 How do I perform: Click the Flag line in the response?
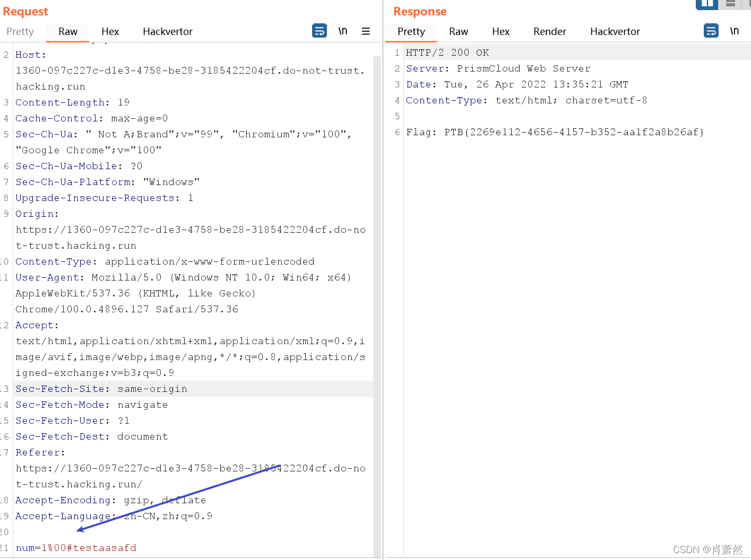(x=555, y=132)
